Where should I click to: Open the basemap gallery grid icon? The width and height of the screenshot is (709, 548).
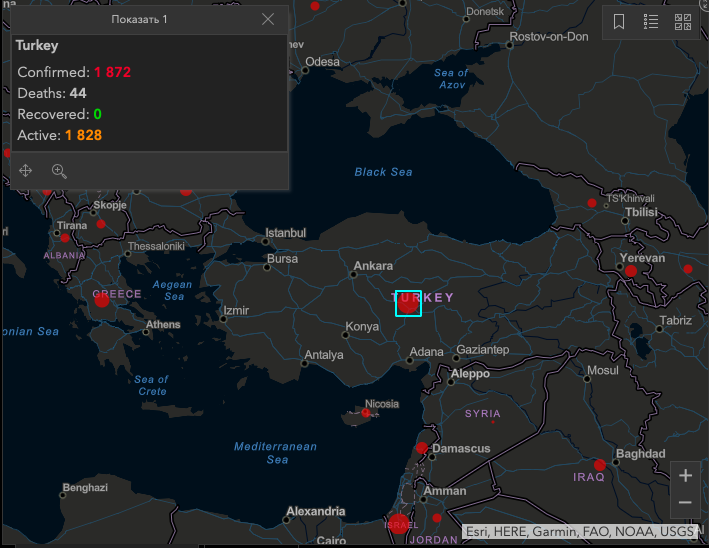click(683, 21)
